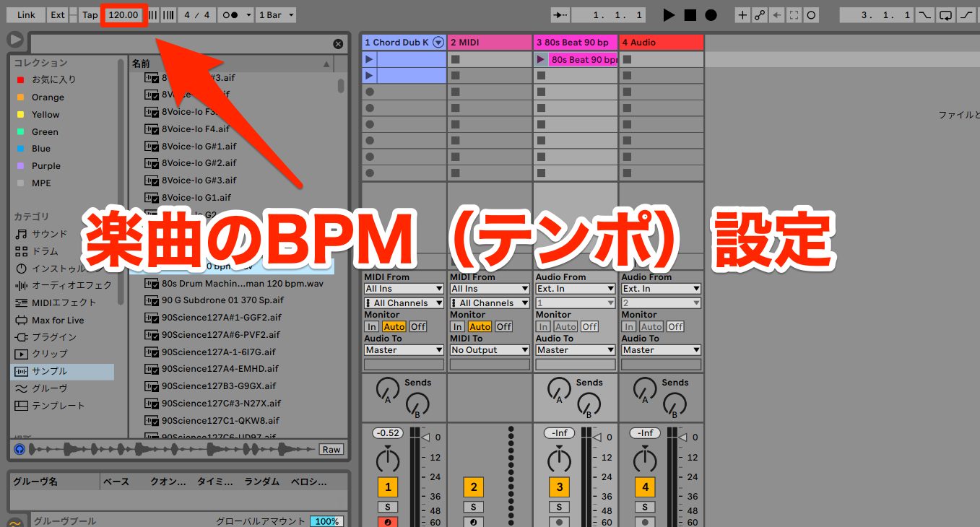Image resolution: width=980 pixels, height=527 pixels.
Task: Toggle the track 1 activator button
Action: pyautogui.click(x=388, y=487)
